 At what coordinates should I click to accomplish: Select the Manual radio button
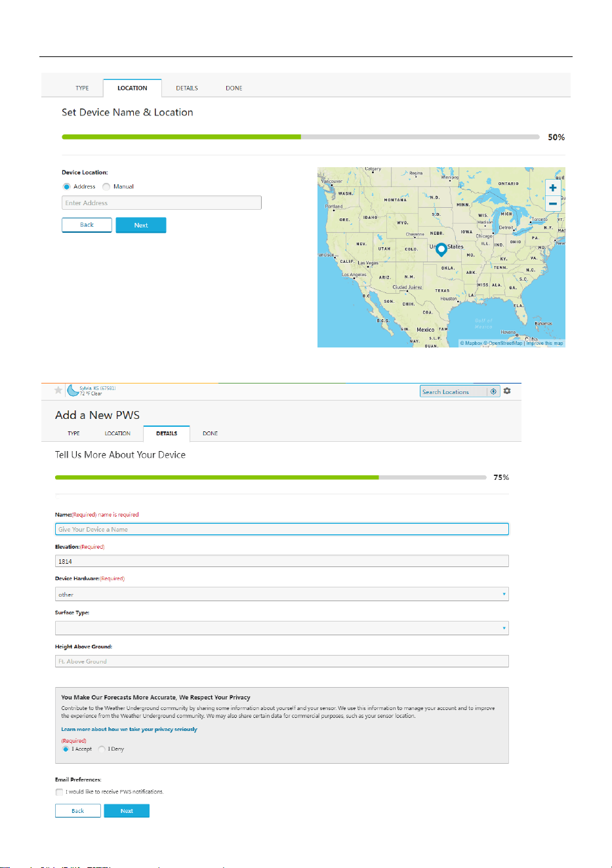pyautogui.click(x=106, y=187)
